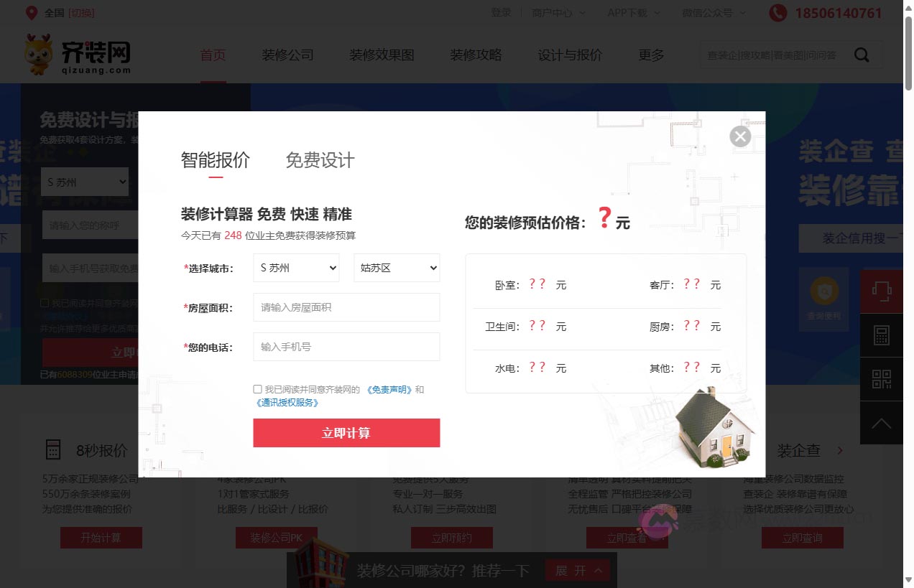Click the phone icon next to 18506140761
This screenshot has width=914, height=588.
pos(777,13)
